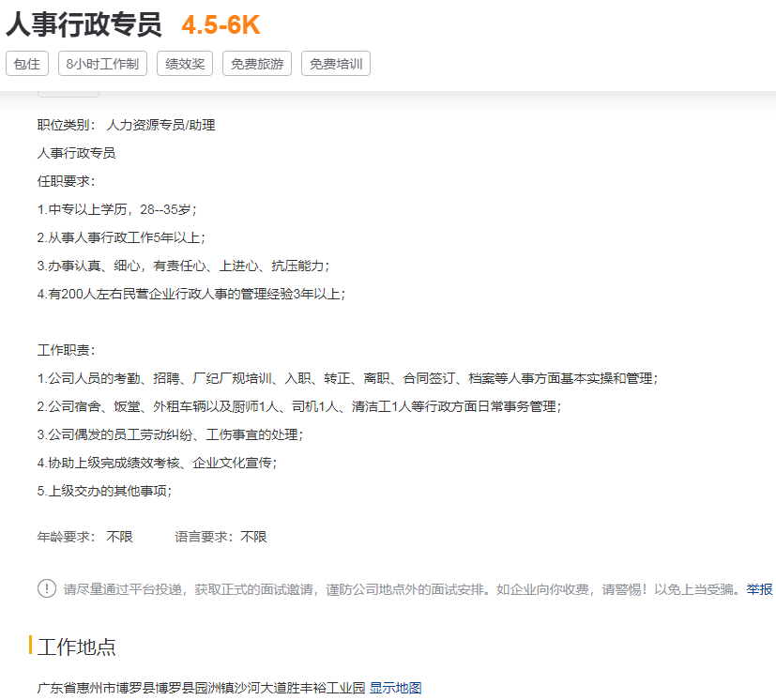Click the 任职要求 heading
The width and height of the screenshot is (776, 700).
click(66, 181)
